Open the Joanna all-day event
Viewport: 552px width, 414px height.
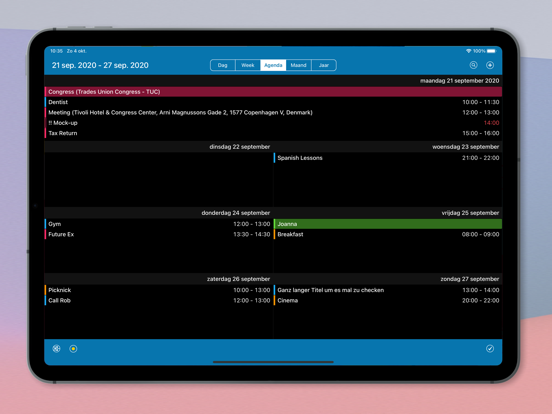tap(388, 224)
